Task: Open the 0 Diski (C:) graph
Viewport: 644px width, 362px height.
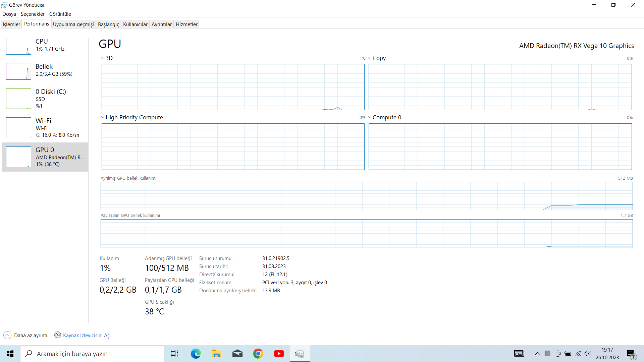Action: (x=18, y=99)
